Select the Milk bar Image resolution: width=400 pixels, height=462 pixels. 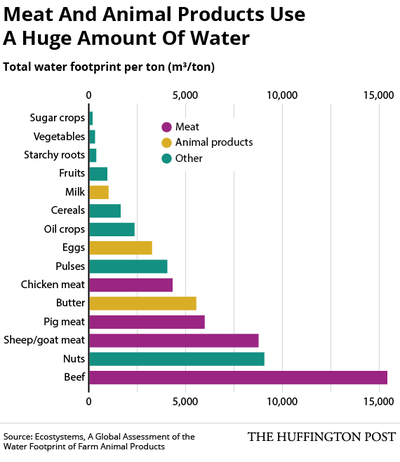tap(99, 192)
